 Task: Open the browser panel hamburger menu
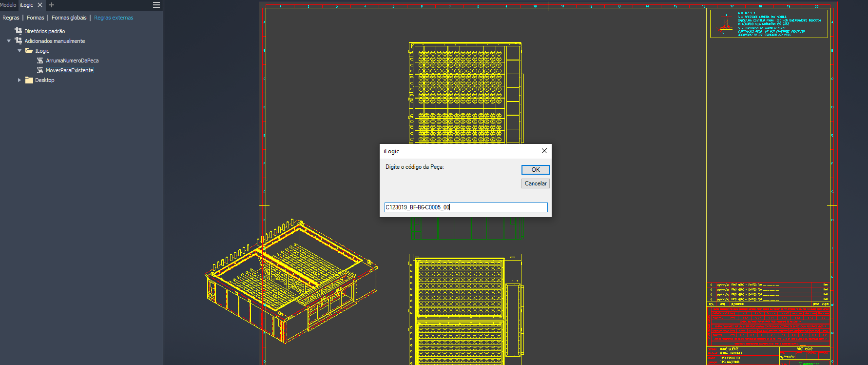[x=156, y=5]
